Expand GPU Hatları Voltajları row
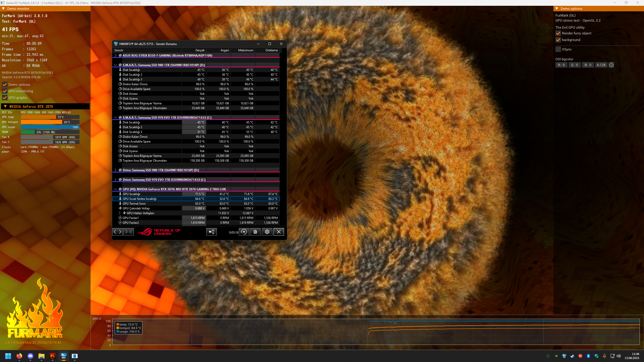 (x=120, y=213)
